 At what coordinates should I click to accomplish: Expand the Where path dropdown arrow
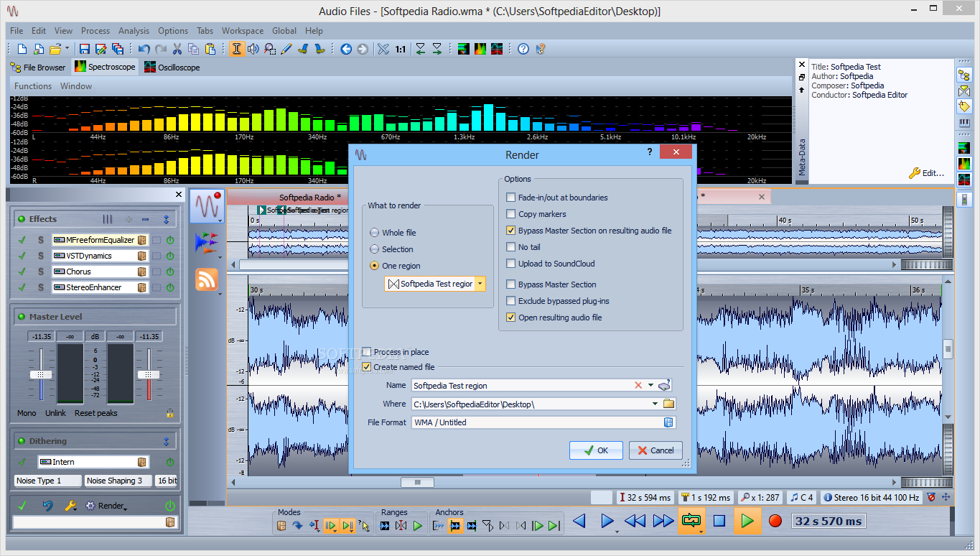pos(655,404)
